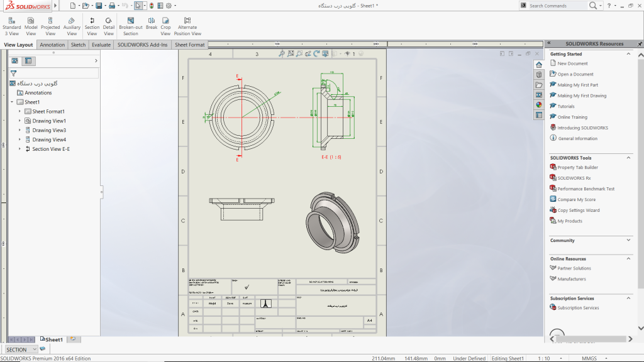Click the Detail View tool

(109, 26)
